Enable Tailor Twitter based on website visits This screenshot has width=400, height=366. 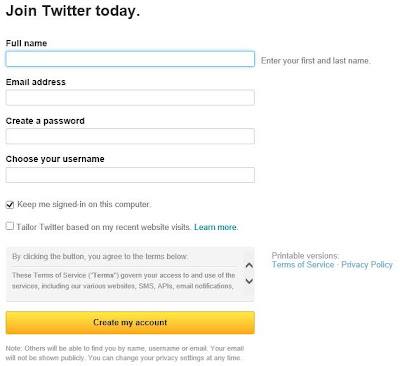[x=10, y=226]
